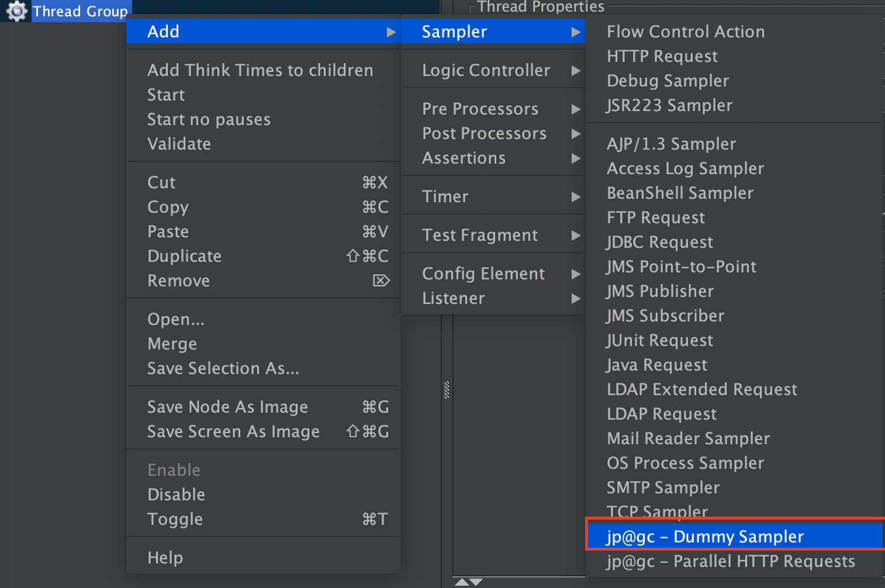Click Disable in the context menu
The height and width of the screenshot is (588, 885).
point(264,494)
